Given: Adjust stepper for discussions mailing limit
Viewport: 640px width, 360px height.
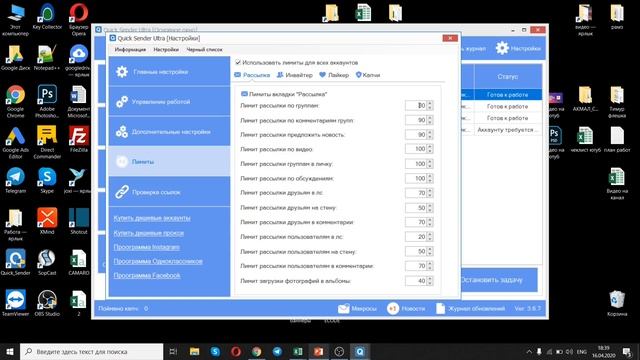Looking at the screenshot, I should pyautogui.click(x=430, y=178).
